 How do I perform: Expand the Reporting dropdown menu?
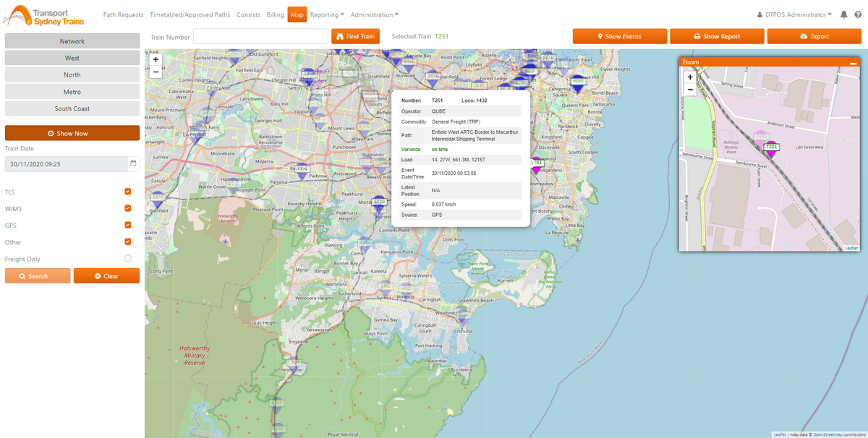pyautogui.click(x=327, y=14)
